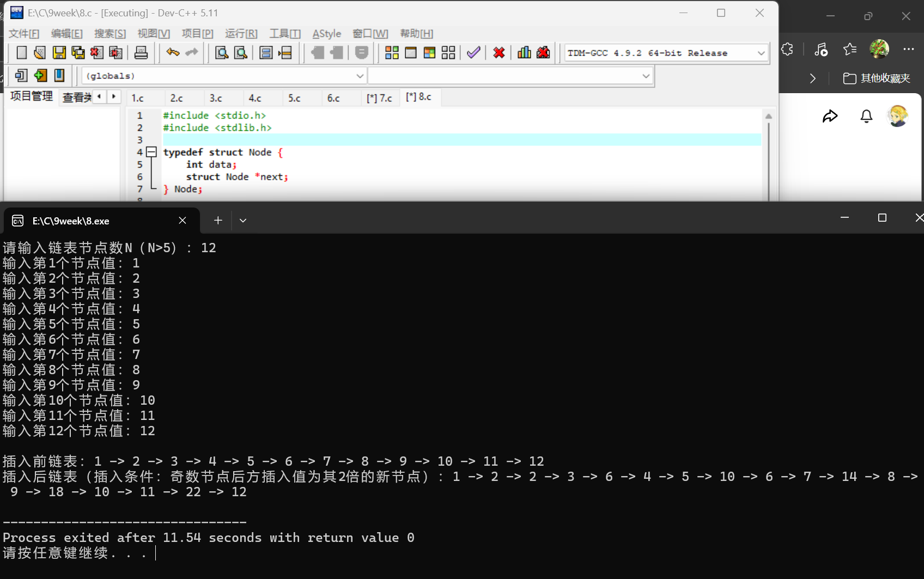The width and height of the screenshot is (924, 579).
Task: Click the Compile & Run toolbar icon
Action: click(x=429, y=52)
